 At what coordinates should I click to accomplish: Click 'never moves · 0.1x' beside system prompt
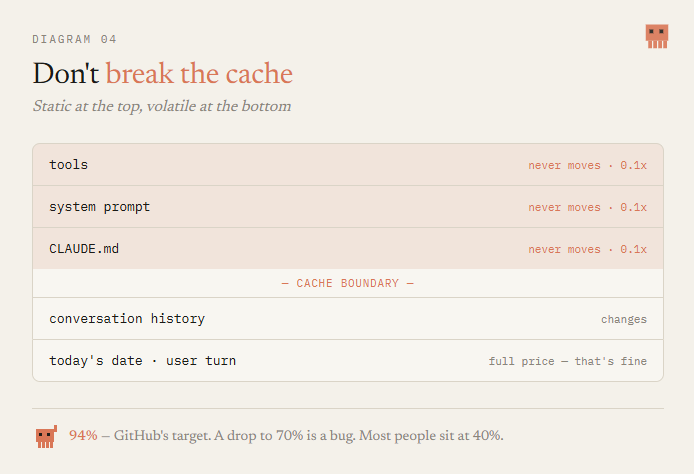pos(587,208)
